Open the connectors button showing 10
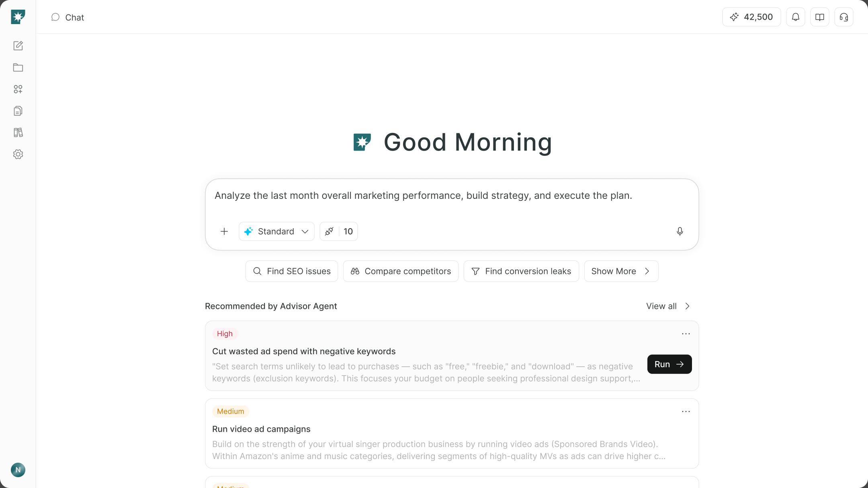Screen dimensions: 868x488 tap(339, 231)
